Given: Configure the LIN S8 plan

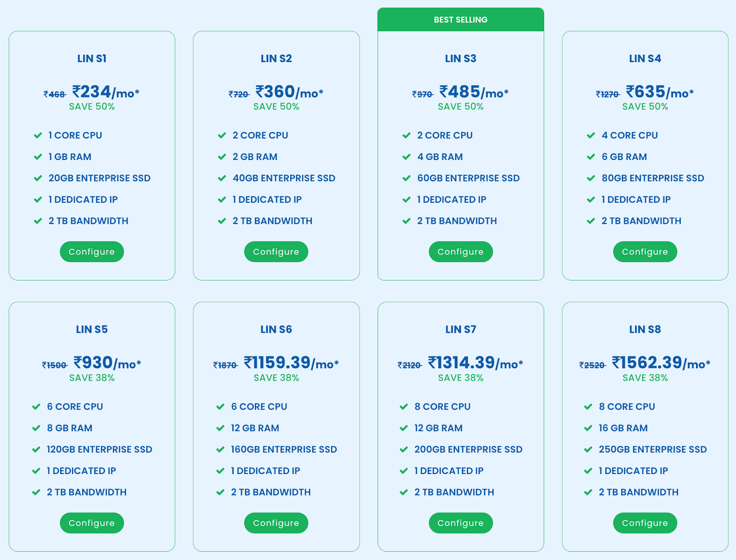Looking at the screenshot, I should click(x=645, y=523).
